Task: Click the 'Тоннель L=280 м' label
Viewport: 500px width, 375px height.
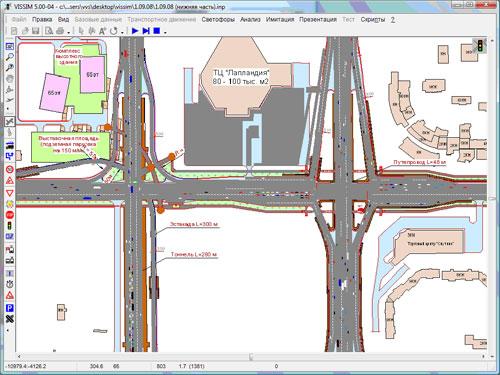Action: (194, 254)
